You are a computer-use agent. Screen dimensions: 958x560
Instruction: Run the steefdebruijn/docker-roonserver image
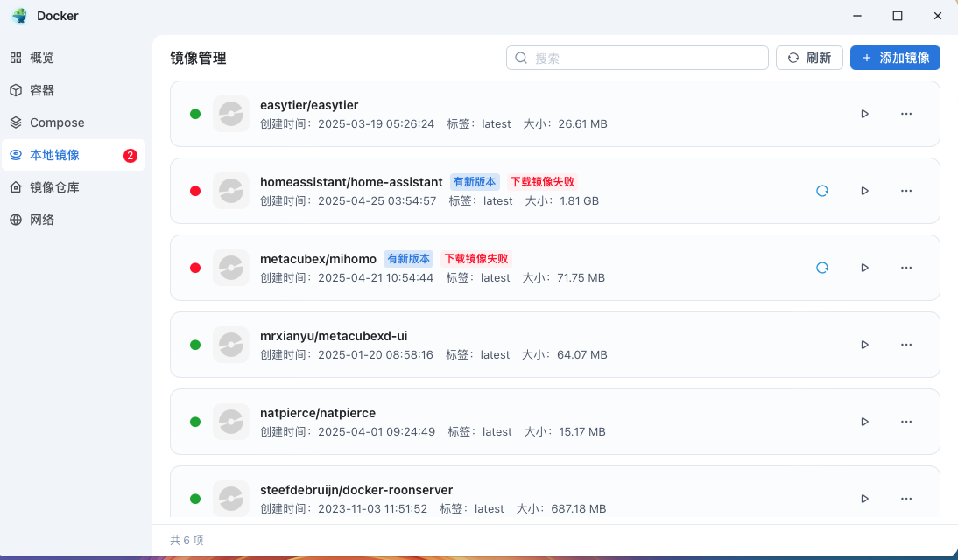[864, 499]
